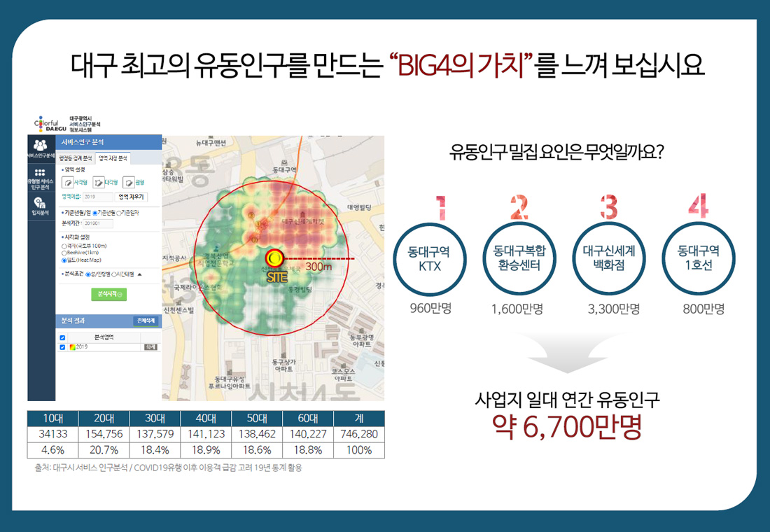Screen dimensions: 770x532
Task: Choose Beehive(1km) visualization option
Action: pyautogui.click(x=64, y=253)
